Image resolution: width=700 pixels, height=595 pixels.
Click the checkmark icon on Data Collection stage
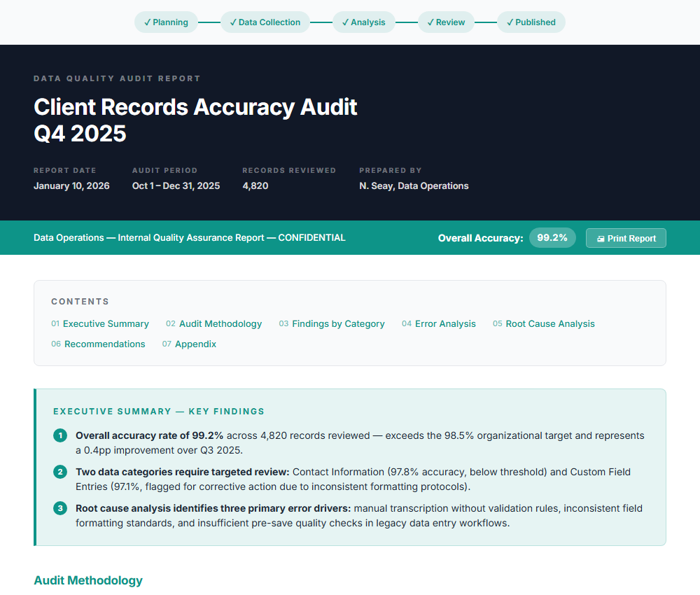click(x=232, y=22)
